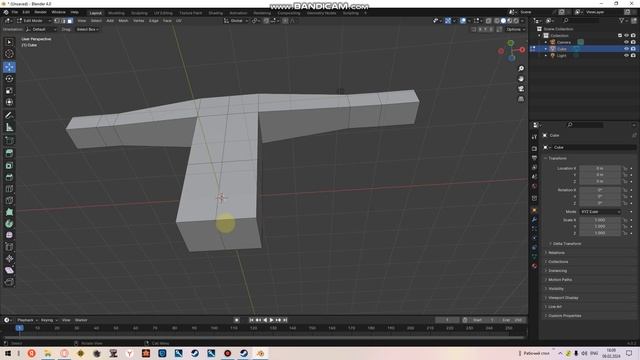Switch perspective/orthographic grid icon

[521, 99]
